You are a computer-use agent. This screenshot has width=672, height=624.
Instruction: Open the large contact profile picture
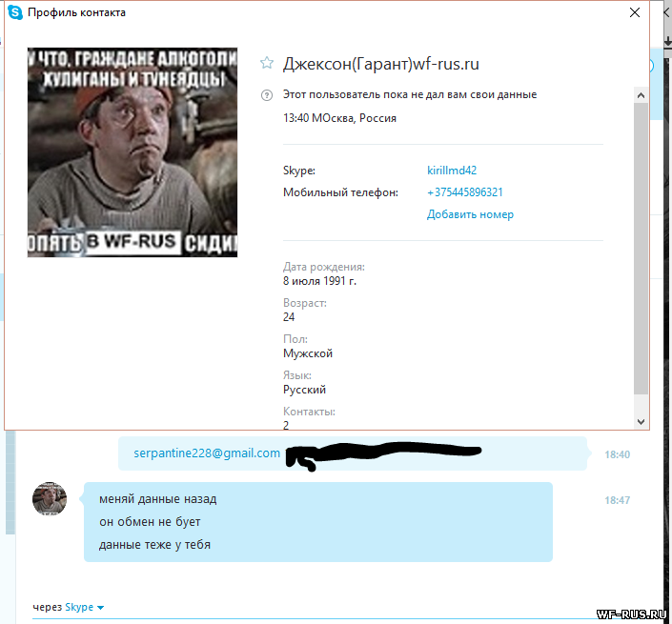132,152
